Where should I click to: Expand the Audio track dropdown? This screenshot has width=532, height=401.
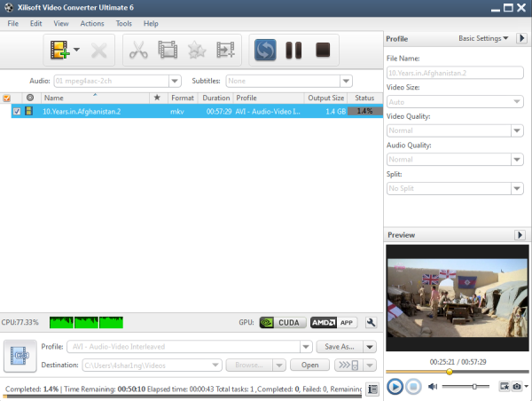[x=175, y=81]
